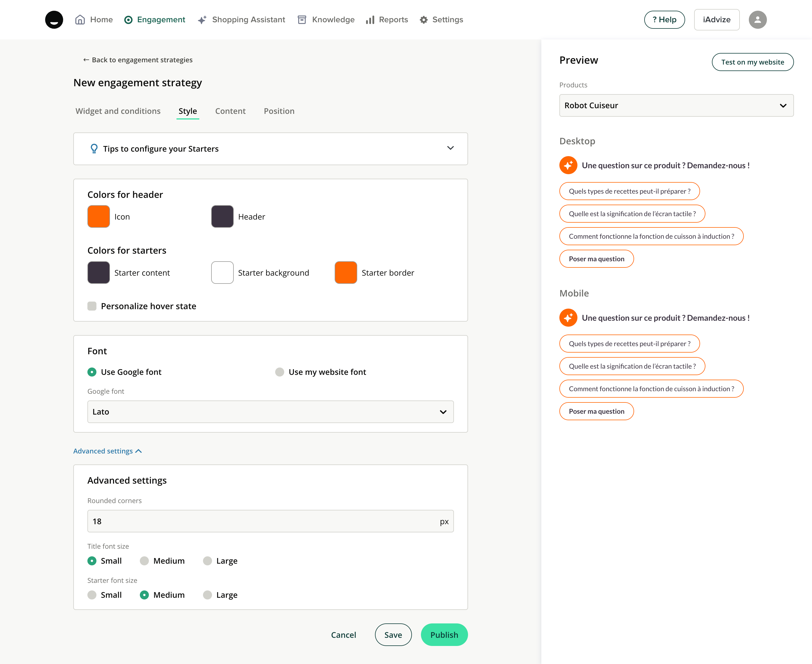Screen dimensions: 812x664
Task: Click the iAdvize smiley logo icon
Action: click(x=54, y=19)
